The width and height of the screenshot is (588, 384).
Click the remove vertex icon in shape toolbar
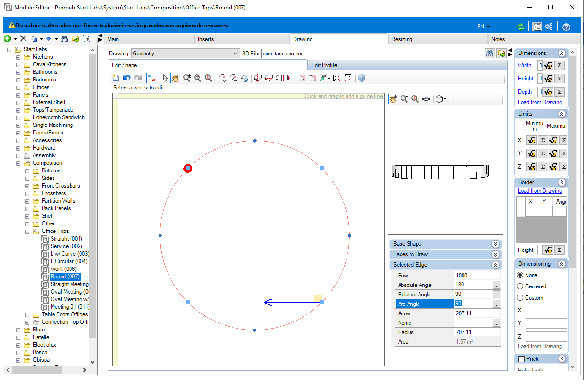(233, 78)
